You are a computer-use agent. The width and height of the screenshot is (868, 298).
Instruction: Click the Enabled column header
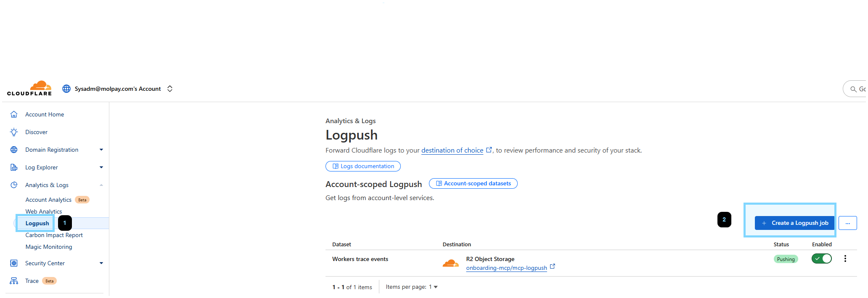[x=822, y=244]
